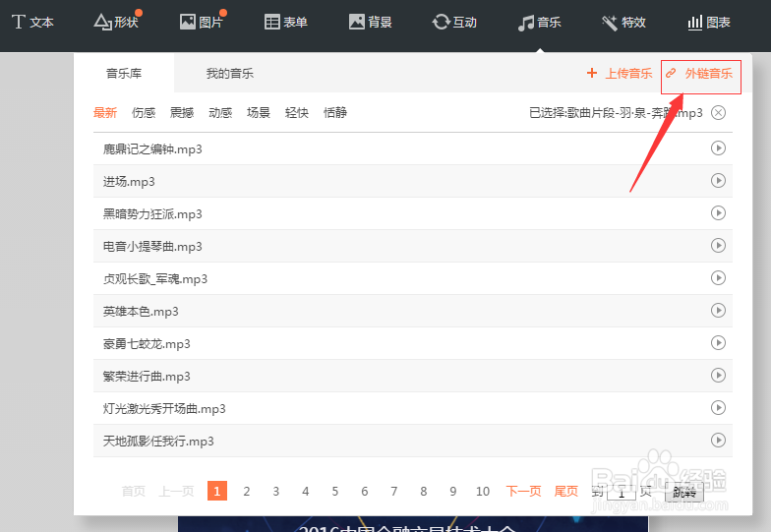Click 首页 first page link
This screenshot has height=532, width=771.
pos(134,491)
